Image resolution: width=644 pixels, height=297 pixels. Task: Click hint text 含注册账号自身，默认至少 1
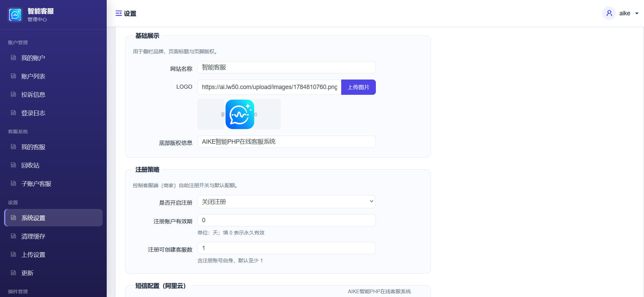tap(230, 261)
